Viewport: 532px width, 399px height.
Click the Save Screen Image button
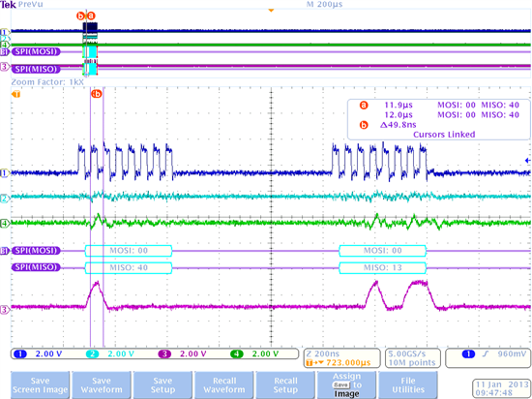coord(40,385)
